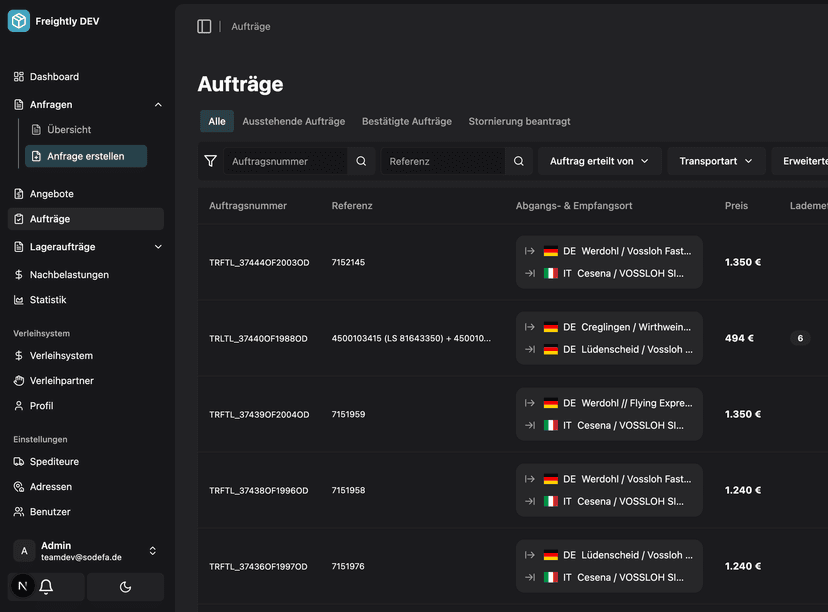Collapse the Anfragen sidebar section

(x=158, y=105)
